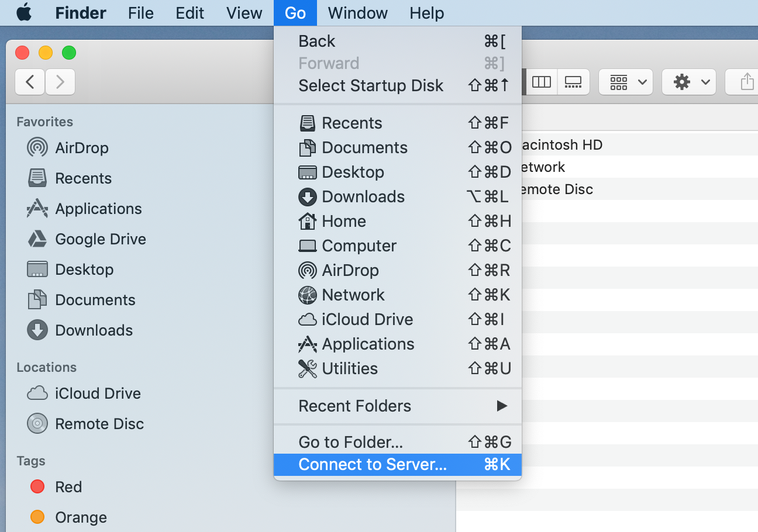Click the Google Drive icon in the sidebar
The image size is (758, 532).
[x=37, y=239]
